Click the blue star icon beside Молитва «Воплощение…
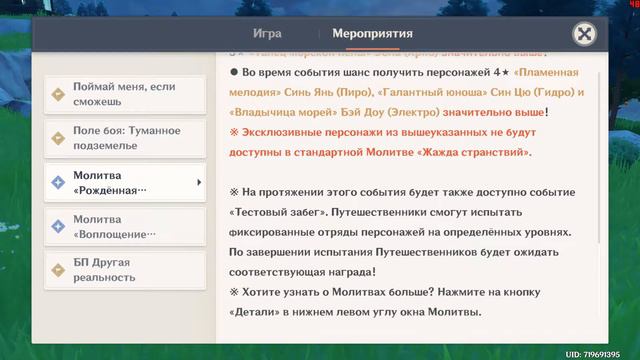640x360 pixels. click(x=58, y=227)
